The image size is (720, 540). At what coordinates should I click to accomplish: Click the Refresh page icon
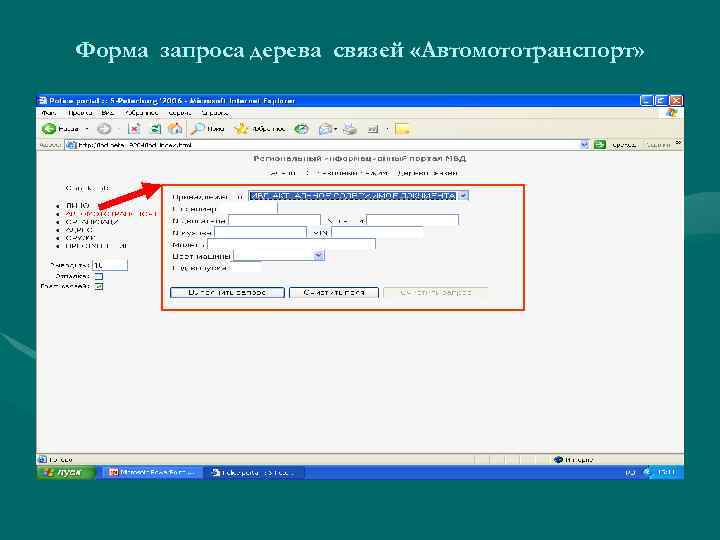tap(156, 129)
